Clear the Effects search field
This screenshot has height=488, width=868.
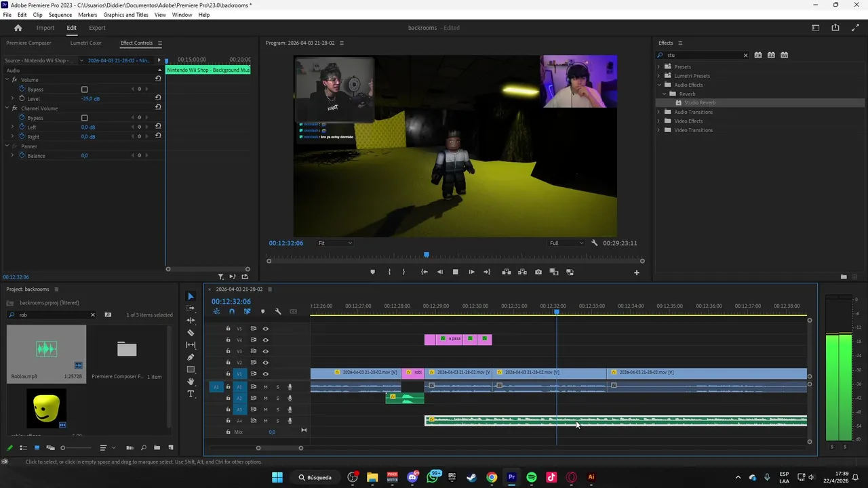(x=745, y=55)
